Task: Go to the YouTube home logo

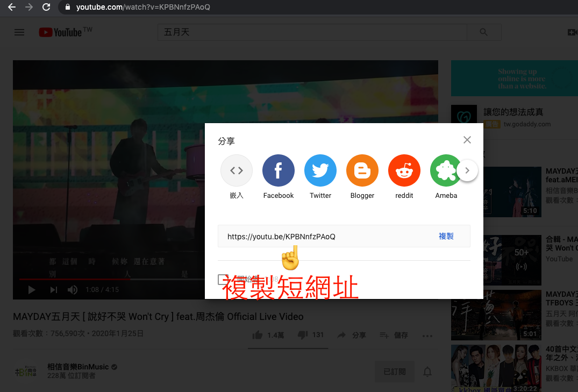Action: 65,32
